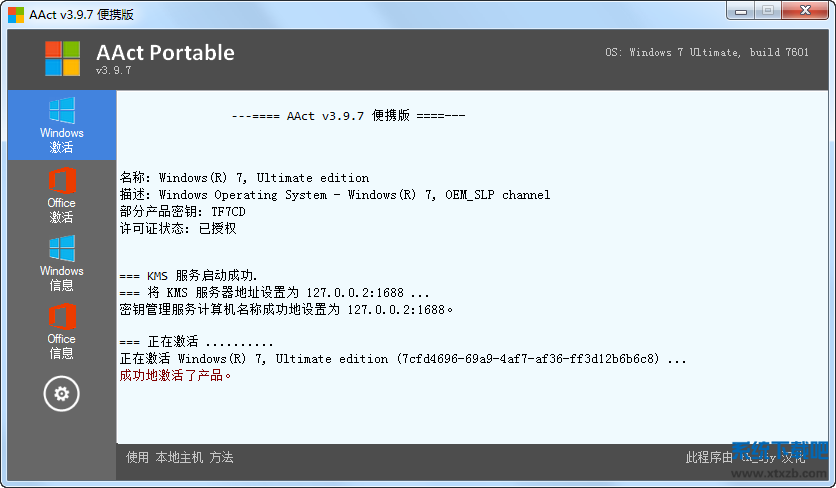Click the KMS 服务启动成功 log line

tap(189, 275)
